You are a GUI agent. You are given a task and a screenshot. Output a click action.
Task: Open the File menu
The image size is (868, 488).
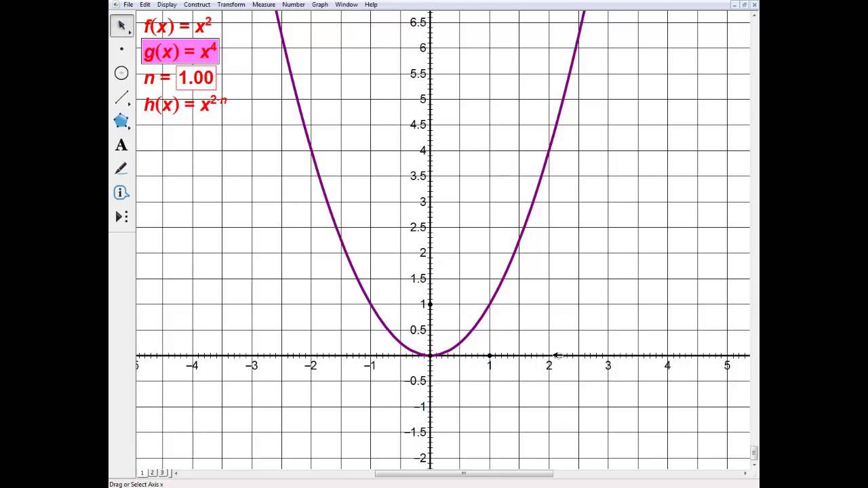click(128, 4)
